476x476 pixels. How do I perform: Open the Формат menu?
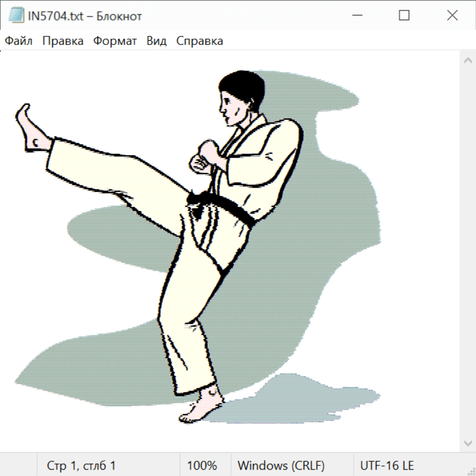(115, 41)
